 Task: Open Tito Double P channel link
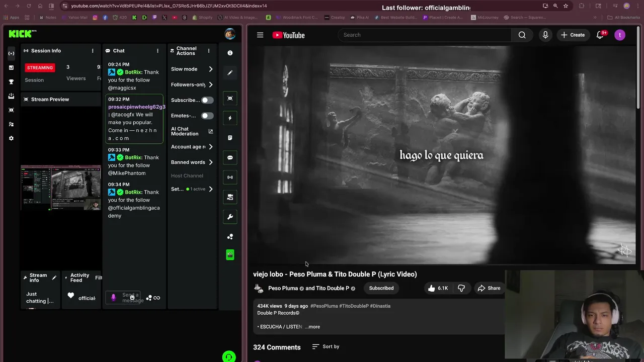tap(333, 288)
